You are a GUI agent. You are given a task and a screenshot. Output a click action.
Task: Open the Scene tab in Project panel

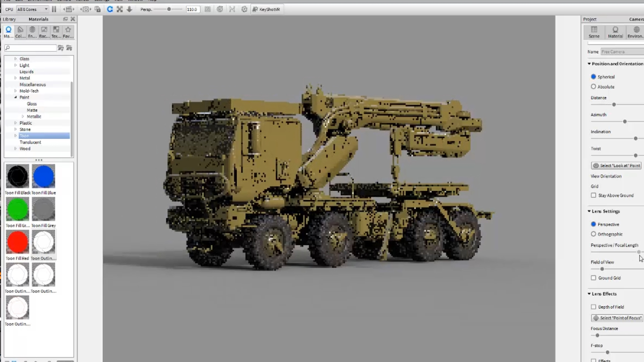coord(594,32)
